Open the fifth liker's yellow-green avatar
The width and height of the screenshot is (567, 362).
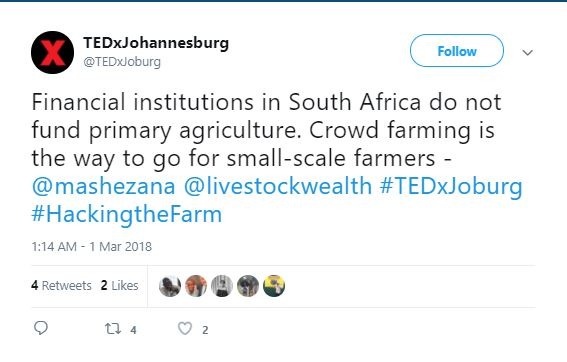click(x=274, y=286)
